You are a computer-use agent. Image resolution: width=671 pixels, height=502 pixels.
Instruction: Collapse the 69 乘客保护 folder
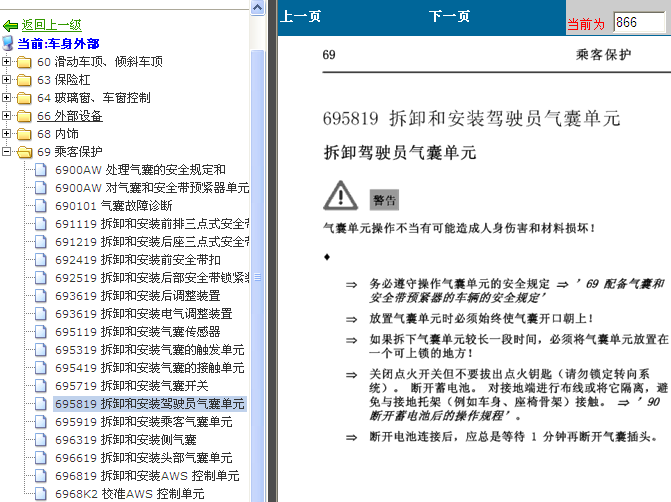(x=6, y=151)
